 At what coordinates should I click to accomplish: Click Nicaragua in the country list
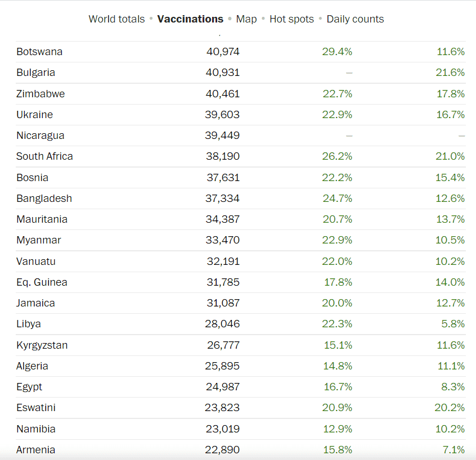[x=40, y=136]
